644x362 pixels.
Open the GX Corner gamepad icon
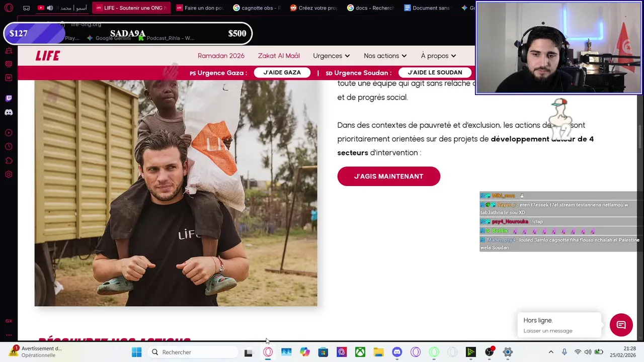pos(26,8)
